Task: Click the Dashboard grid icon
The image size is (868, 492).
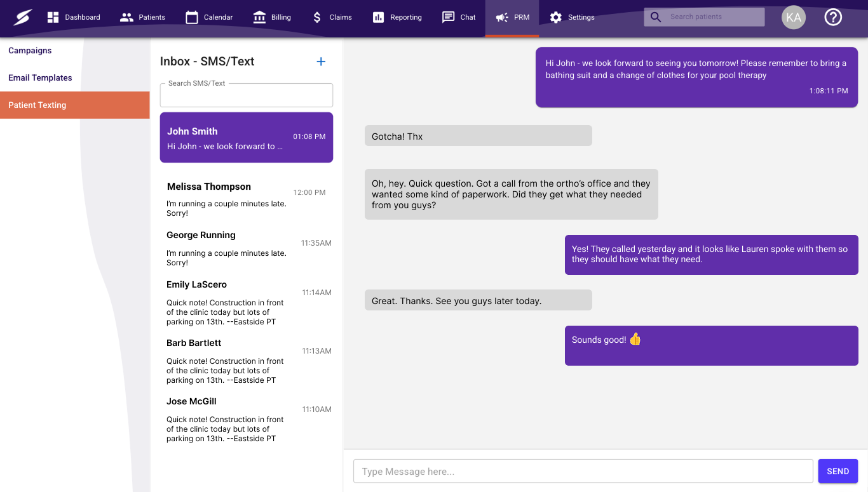Action: point(53,17)
